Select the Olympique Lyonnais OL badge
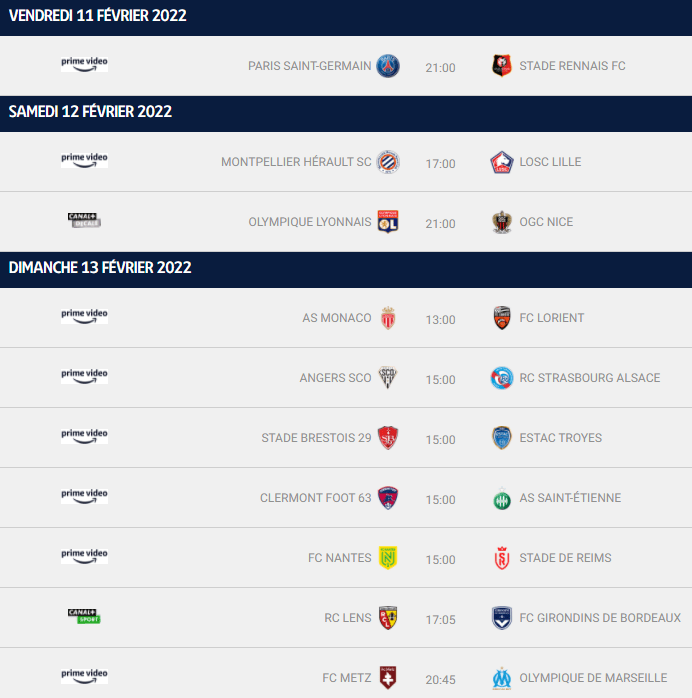The width and height of the screenshot is (692, 698). 388,222
